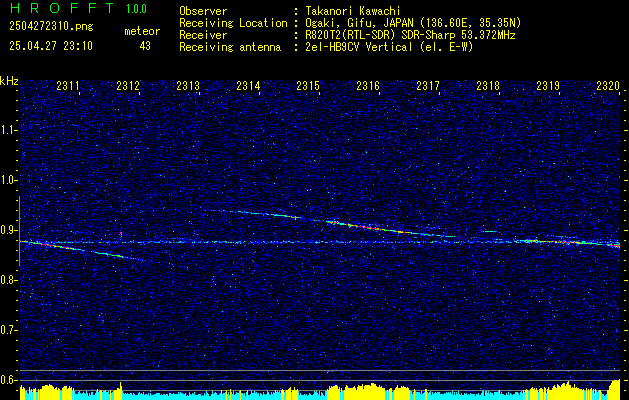Click the 2311 time marker
The height and width of the screenshot is (400, 629).
[x=68, y=85]
